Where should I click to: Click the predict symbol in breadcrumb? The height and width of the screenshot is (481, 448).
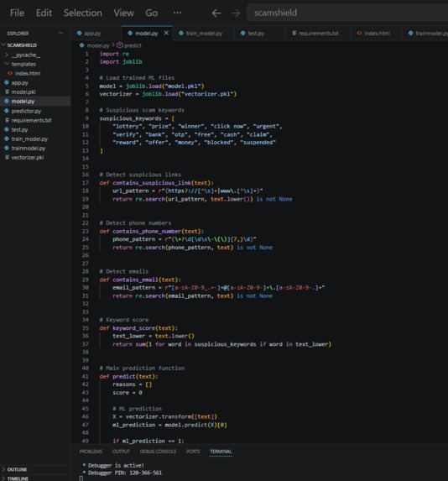tap(130, 45)
